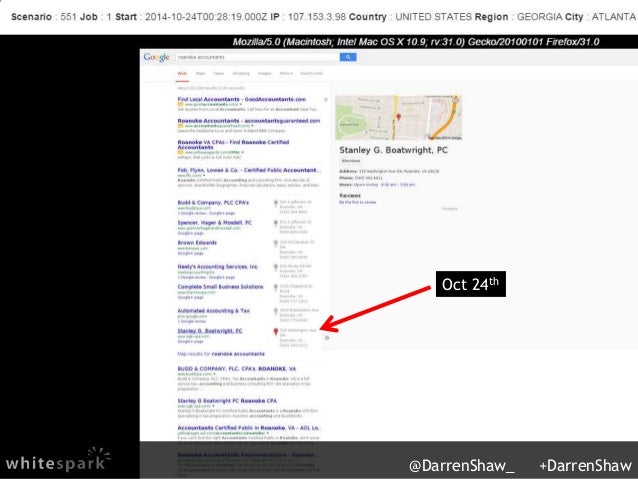Open Find Local Accountants GoodAccountants.com ad
Screen dimensions: 638x479
[x=241, y=99]
